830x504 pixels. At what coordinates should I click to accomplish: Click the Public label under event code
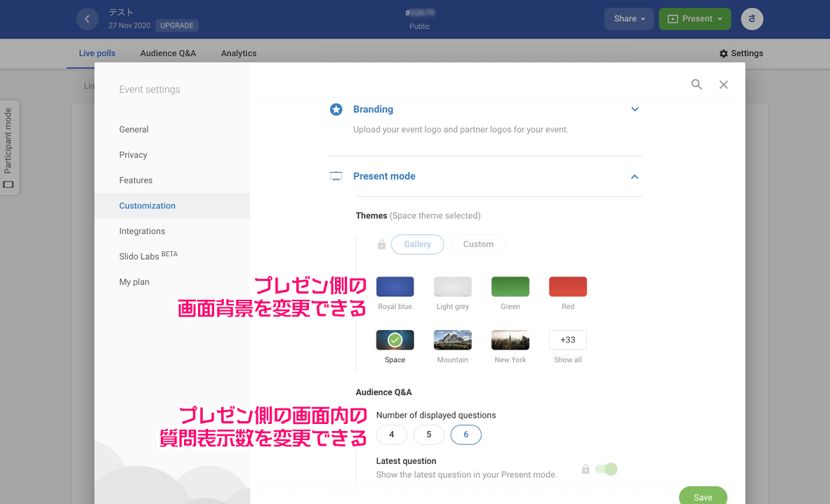pos(420,27)
